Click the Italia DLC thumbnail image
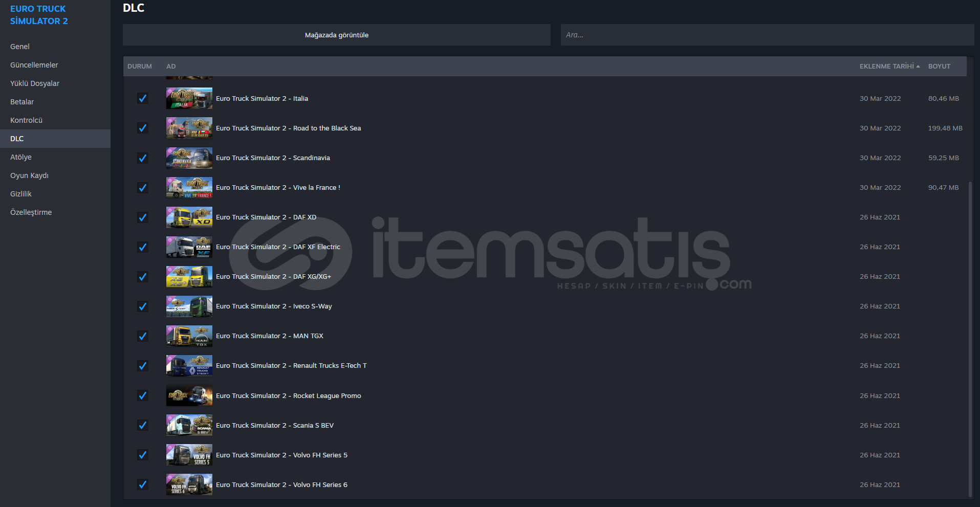This screenshot has width=980, height=507. coord(189,98)
